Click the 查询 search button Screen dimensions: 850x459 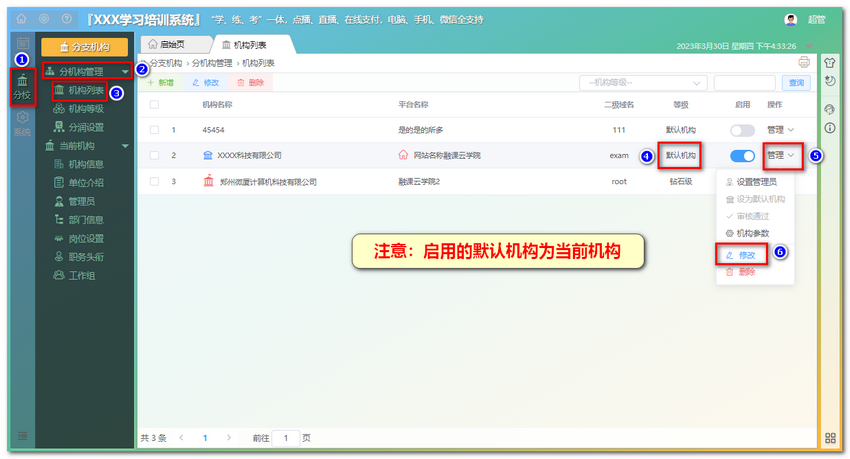[796, 83]
